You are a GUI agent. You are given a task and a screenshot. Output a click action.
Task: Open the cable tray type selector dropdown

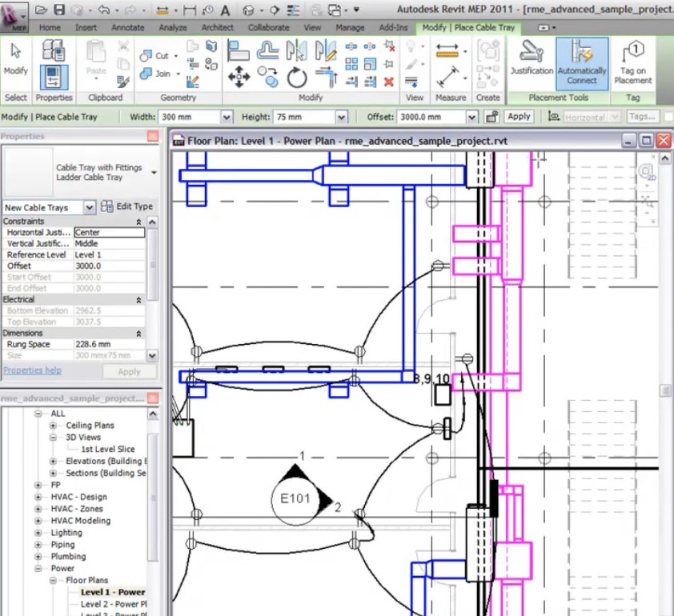[x=154, y=173]
